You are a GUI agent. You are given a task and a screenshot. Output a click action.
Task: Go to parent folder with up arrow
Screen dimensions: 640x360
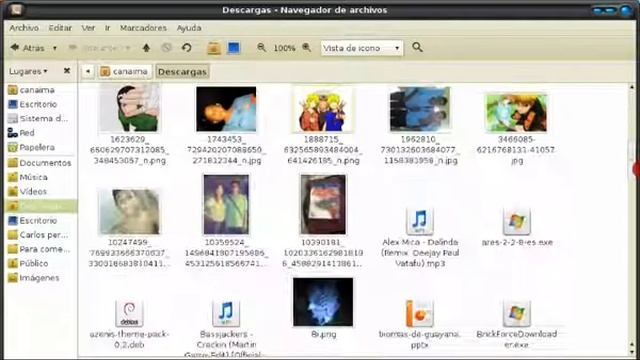tap(146, 48)
